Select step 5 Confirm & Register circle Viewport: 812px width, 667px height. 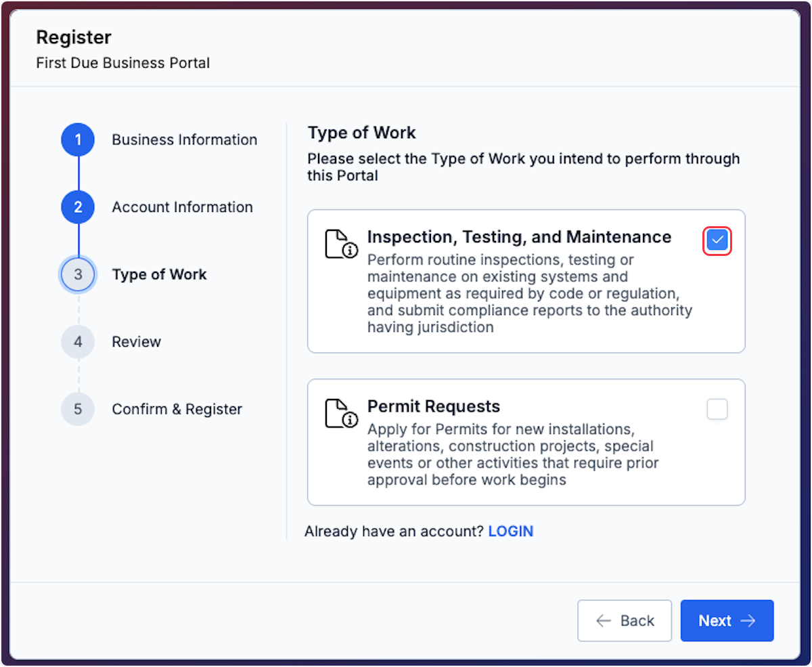click(x=78, y=409)
